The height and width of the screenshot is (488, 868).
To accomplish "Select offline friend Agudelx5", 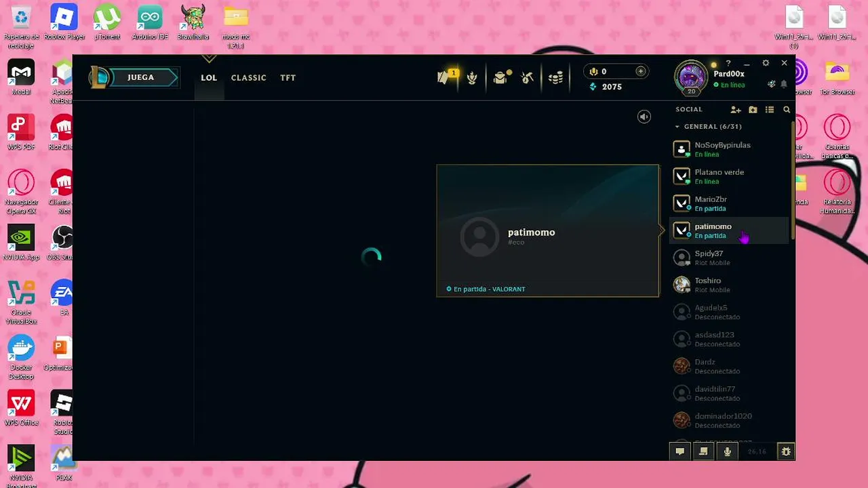I will pyautogui.click(x=730, y=312).
